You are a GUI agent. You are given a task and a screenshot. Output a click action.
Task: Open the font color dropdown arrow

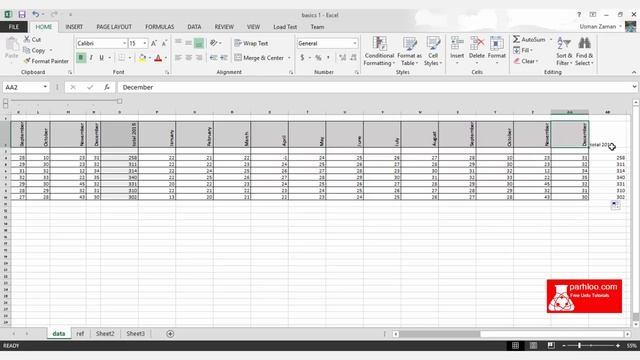click(x=166, y=58)
